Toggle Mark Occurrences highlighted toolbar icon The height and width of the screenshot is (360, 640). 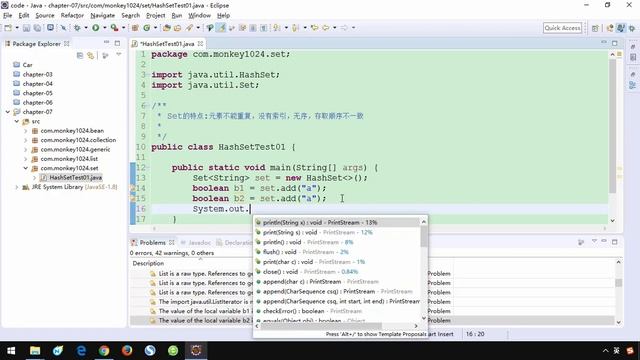221,28
